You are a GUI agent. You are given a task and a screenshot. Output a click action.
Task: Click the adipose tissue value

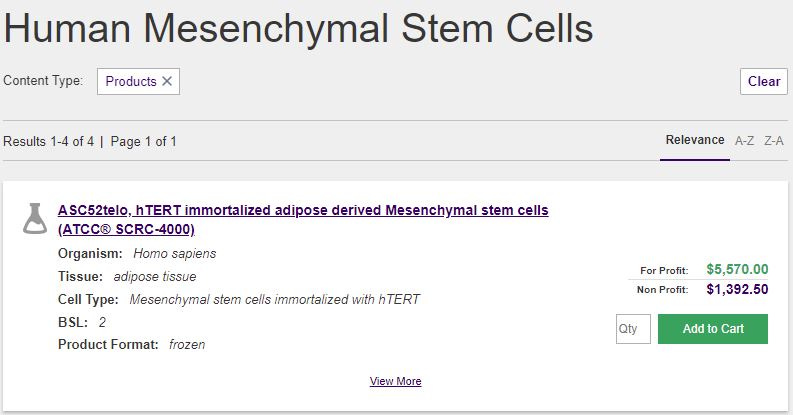(155, 276)
